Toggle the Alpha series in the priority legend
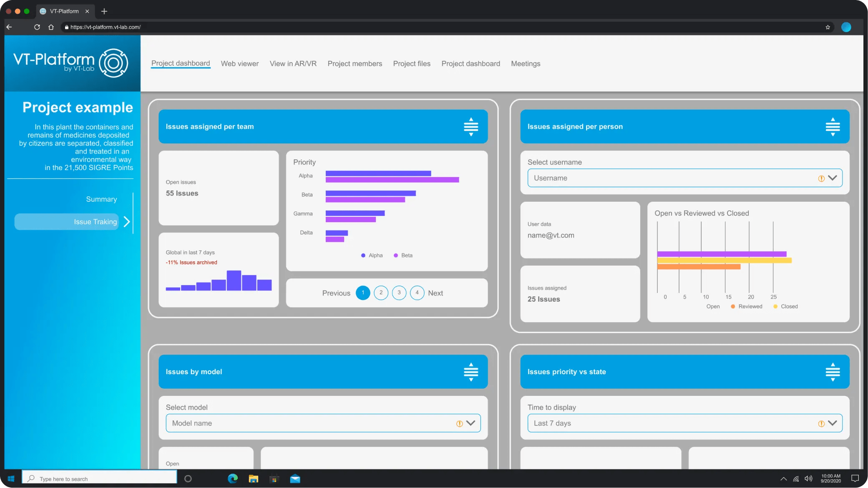The image size is (868, 488). (371, 255)
